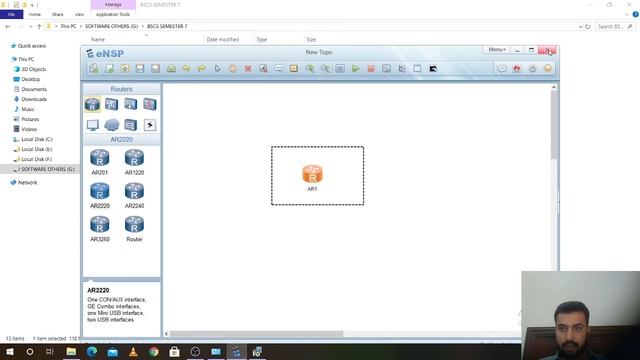Select the pointer restore tool
Image resolution: width=640 pixels, height=360 pixels.
[x=217, y=69]
